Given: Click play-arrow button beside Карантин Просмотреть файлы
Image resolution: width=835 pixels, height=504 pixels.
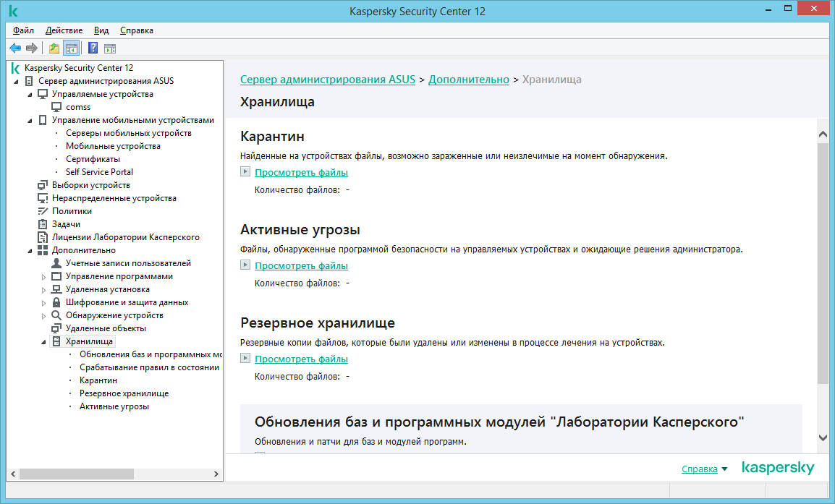Looking at the screenshot, I should [x=245, y=171].
